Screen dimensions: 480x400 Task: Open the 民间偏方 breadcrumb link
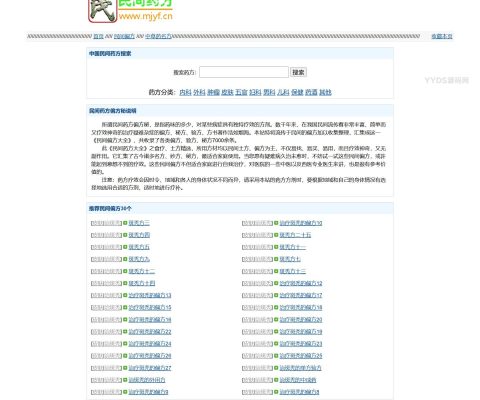124,36
